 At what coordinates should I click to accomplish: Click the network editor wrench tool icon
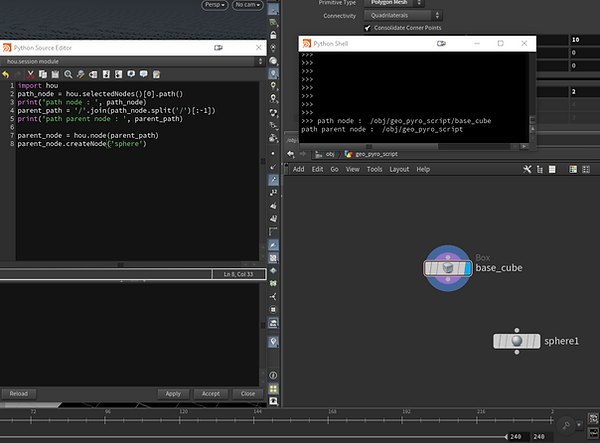coord(527,169)
